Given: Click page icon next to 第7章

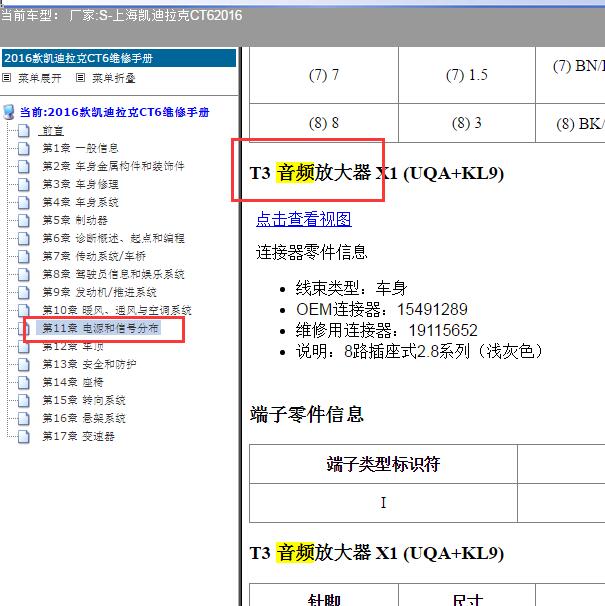Looking at the screenshot, I should [x=24, y=256].
